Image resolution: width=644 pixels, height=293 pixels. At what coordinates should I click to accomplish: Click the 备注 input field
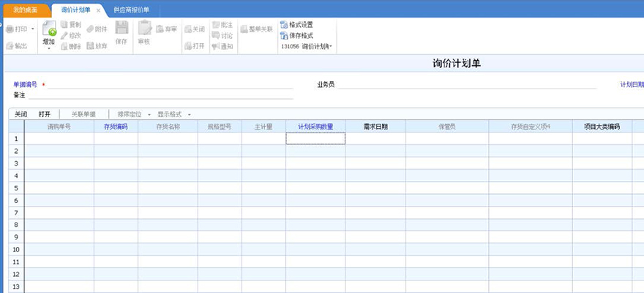click(x=161, y=95)
